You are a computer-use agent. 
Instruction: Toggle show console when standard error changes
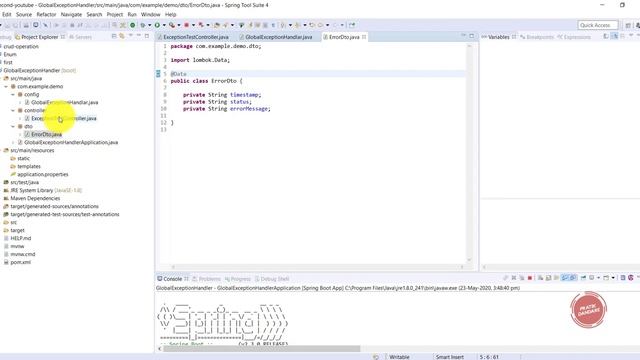coord(573,278)
